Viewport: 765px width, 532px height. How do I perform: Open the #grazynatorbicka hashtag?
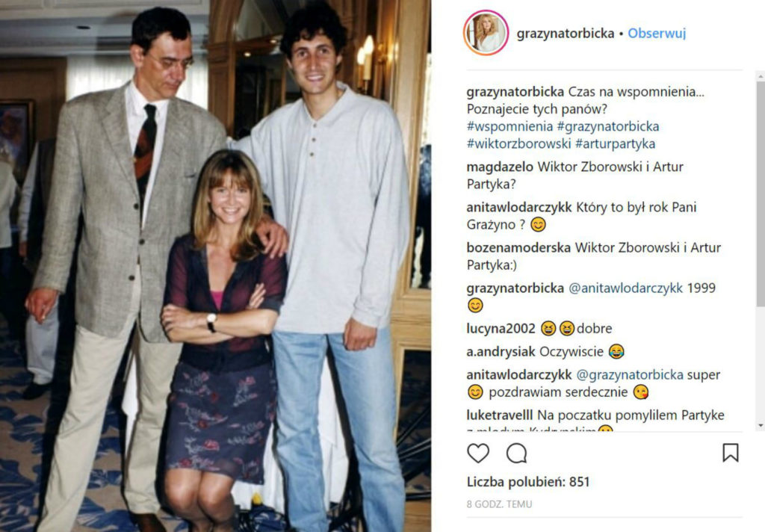608,126
